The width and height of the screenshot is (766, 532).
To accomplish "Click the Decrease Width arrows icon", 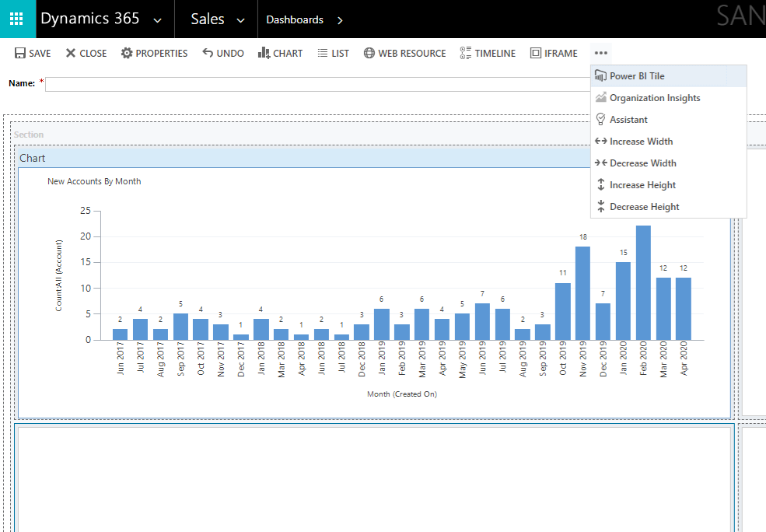I will [x=601, y=163].
